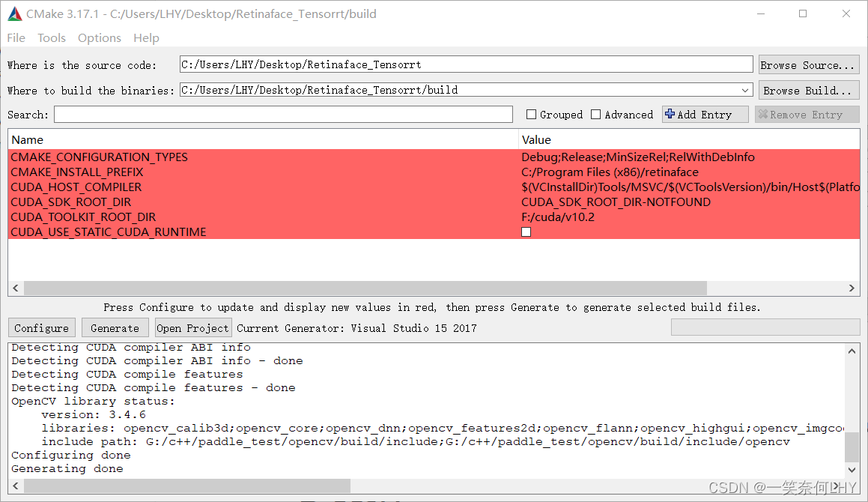Screen dimensions: 868x502
Task: Enable the Grouped checkbox
Action: (533, 114)
